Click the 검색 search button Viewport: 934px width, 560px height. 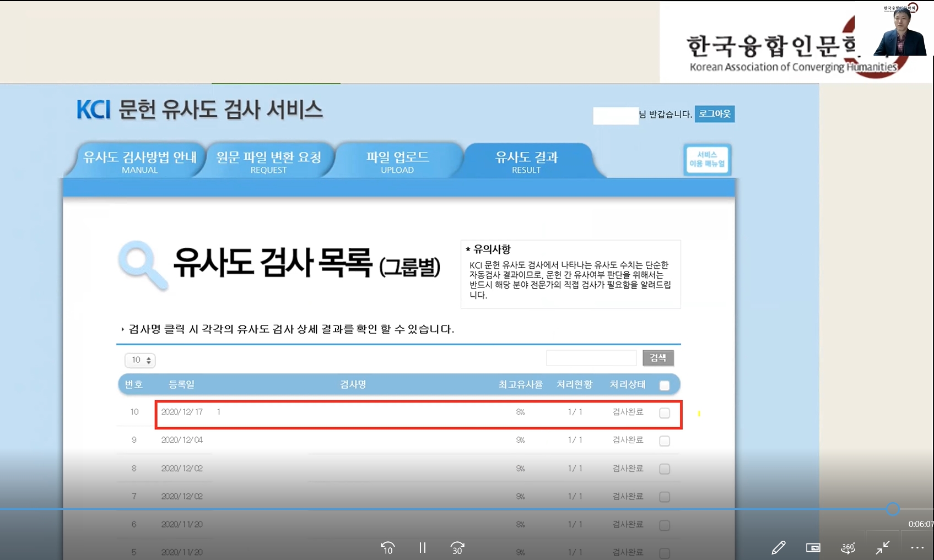658,358
